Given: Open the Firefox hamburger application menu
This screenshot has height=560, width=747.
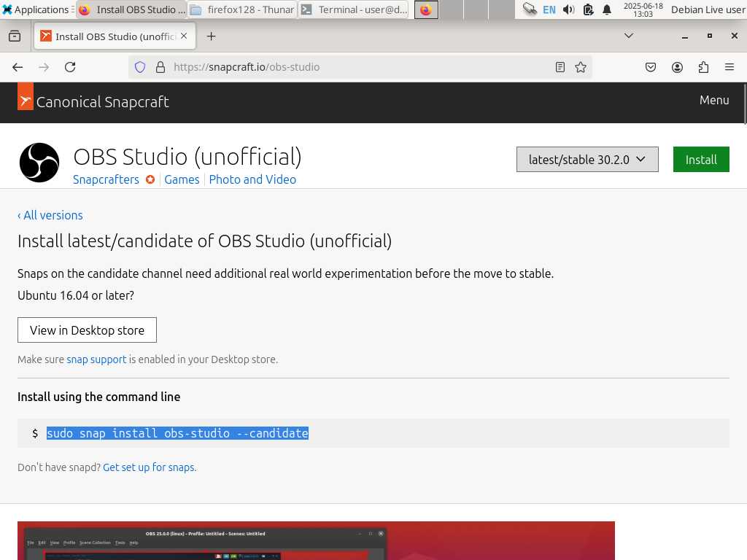Looking at the screenshot, I should [x=729, y=67].
